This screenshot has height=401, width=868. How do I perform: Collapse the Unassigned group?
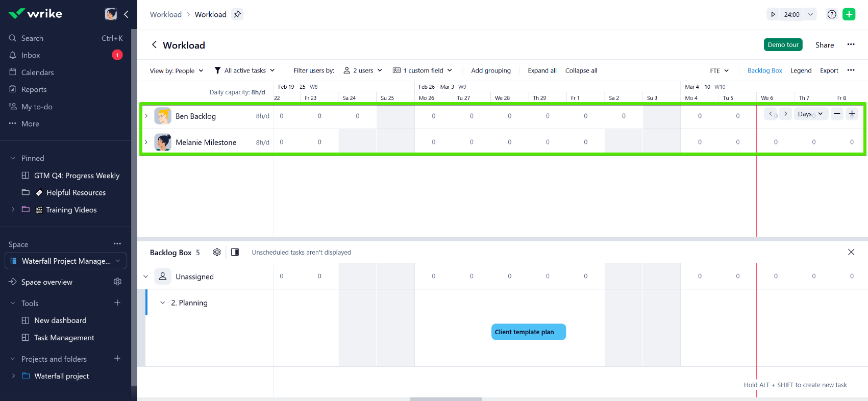(146, 277)
